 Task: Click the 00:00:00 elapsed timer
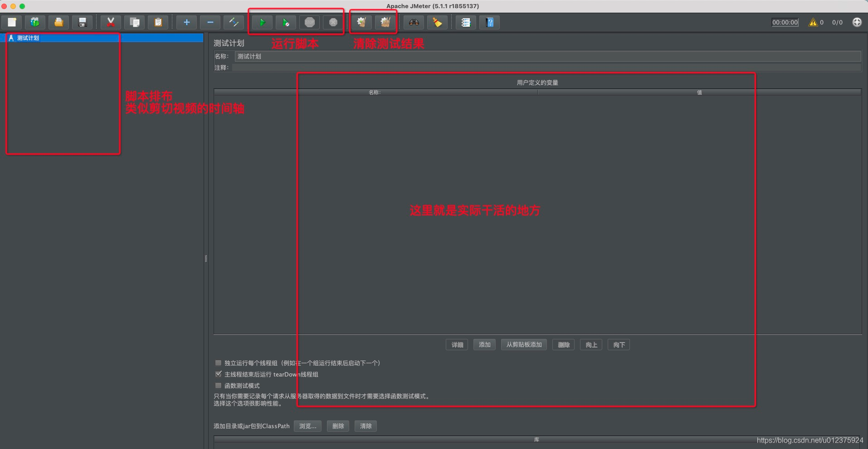coord(785,22)
